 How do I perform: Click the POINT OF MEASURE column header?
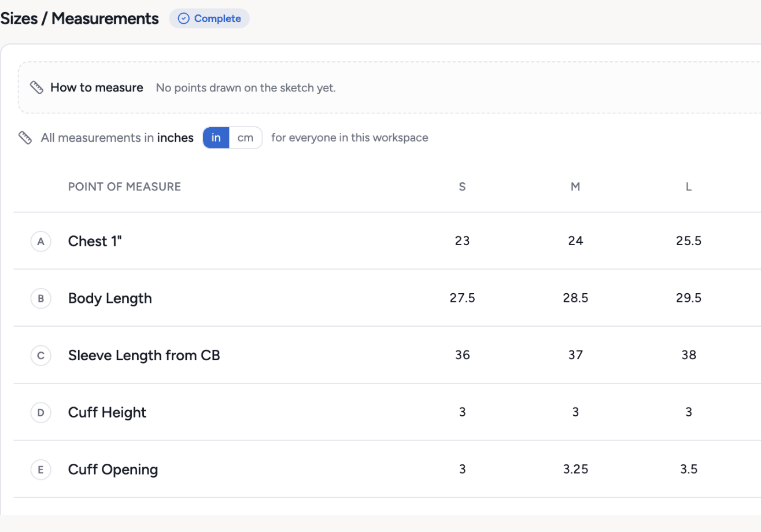click(124, 187)
